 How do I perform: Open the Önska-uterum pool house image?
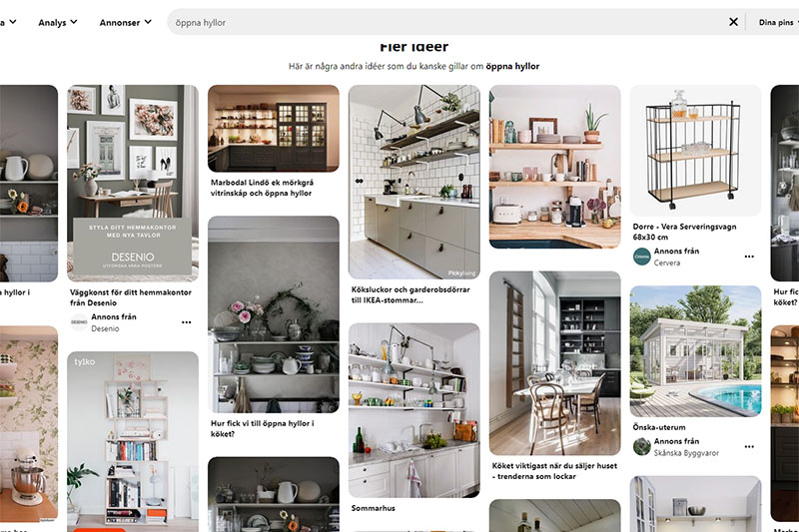click(x=695, y=351)
